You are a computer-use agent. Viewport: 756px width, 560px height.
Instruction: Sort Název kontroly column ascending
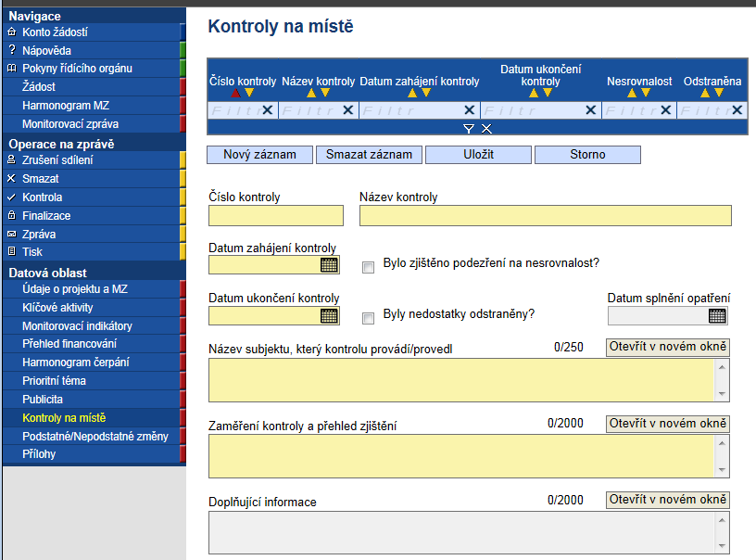pos(311,93)
